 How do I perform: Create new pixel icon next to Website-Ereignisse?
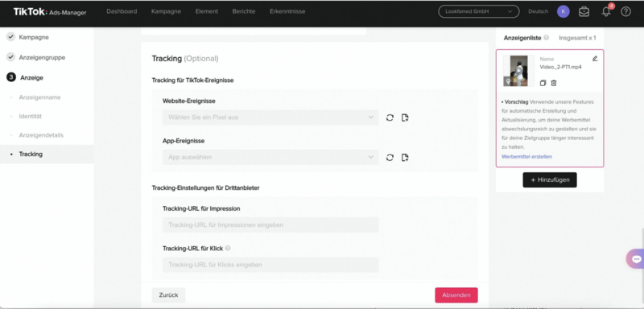pyautogui.click(x=405, y=117)
